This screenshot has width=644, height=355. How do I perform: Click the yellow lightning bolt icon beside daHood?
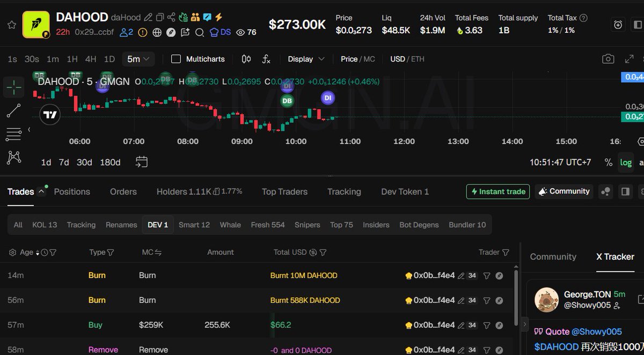coord(218,17)
